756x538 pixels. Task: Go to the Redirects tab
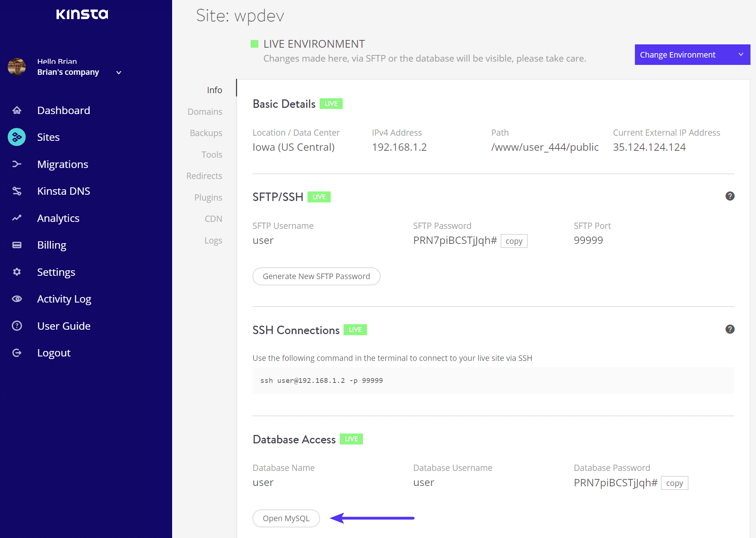[204, 176]
